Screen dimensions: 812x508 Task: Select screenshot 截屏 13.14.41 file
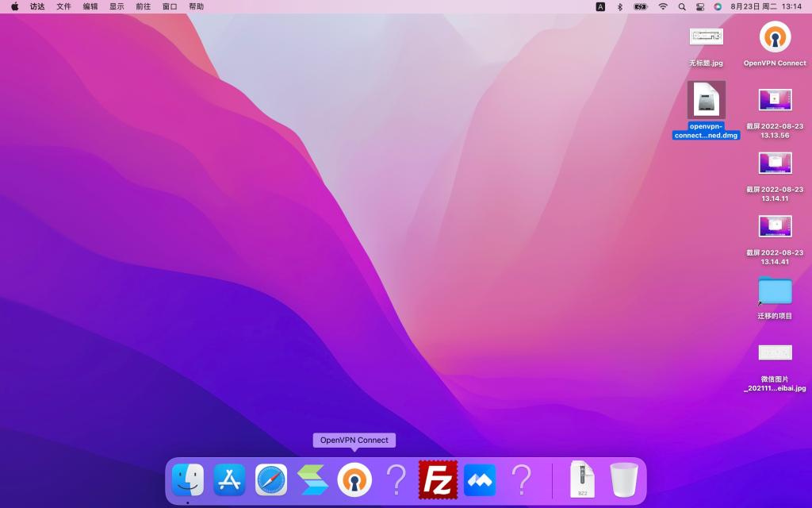point(775,226)
